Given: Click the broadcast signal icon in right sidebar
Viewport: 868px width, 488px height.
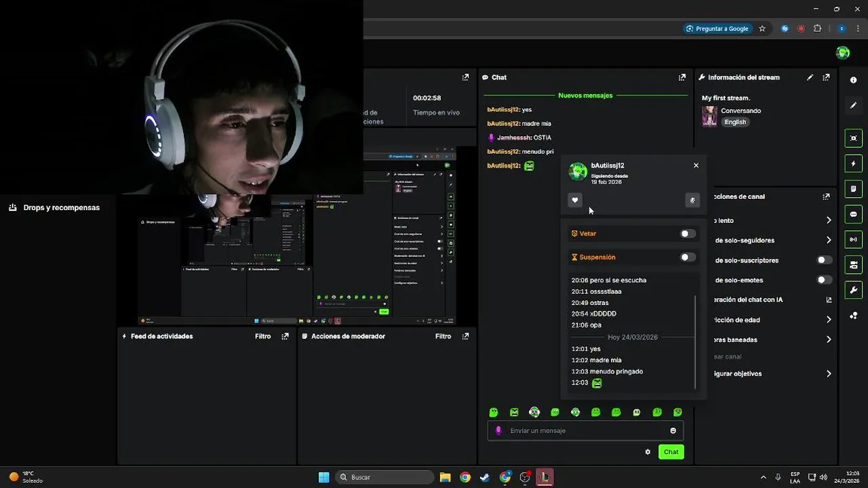Looking at the screenshot, I should pyautogui.click(x=853, y=239).
